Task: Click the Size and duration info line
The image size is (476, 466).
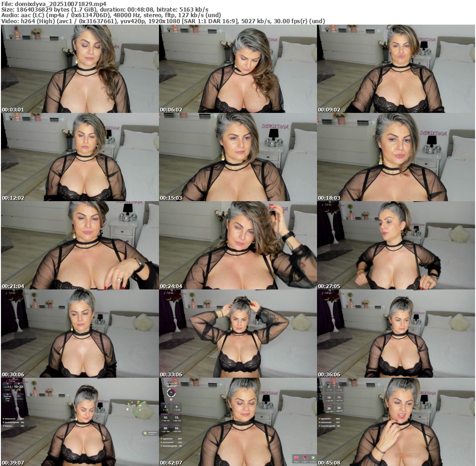Action: click(105, 10)
